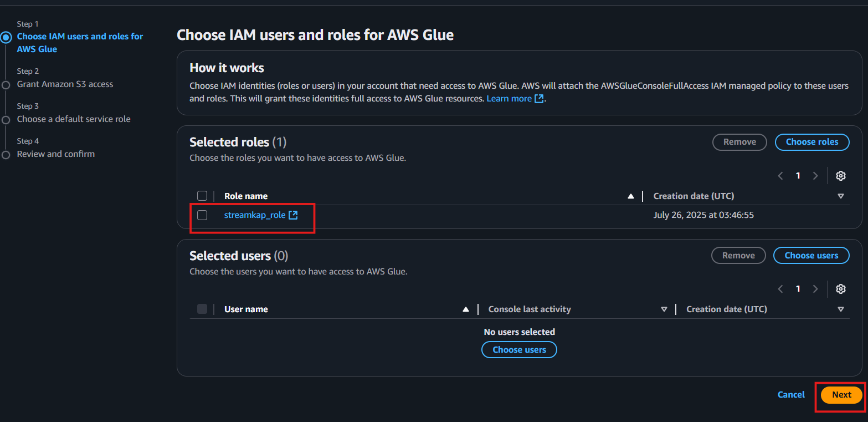Sort roles by Creation date arrow

point(840,196)
